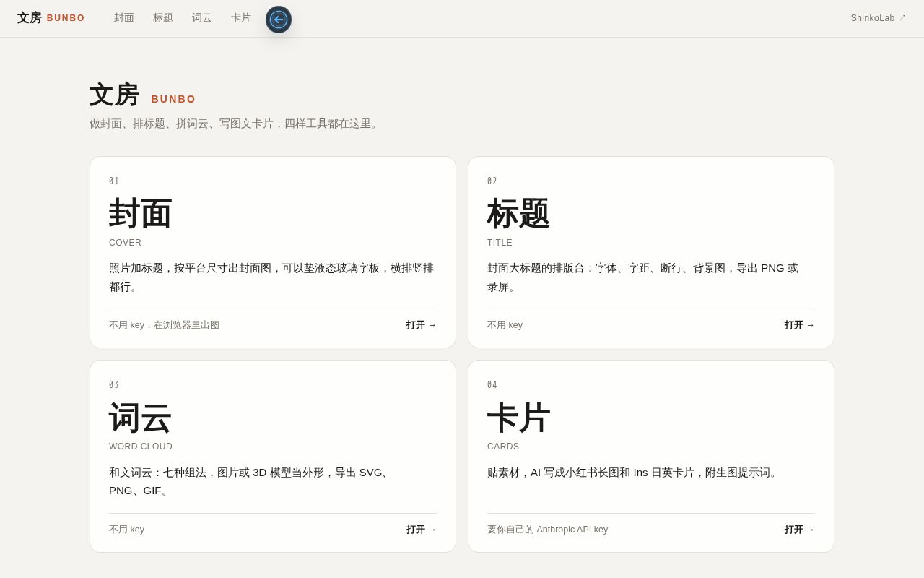Image resolution: width=924 pixels, height=578 pixels.
Task: Open the 封面 nav menu item
Action: [x=124, y=18]
